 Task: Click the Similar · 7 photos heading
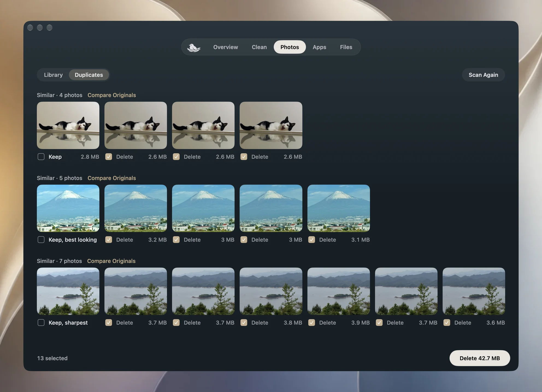(59, 261)
